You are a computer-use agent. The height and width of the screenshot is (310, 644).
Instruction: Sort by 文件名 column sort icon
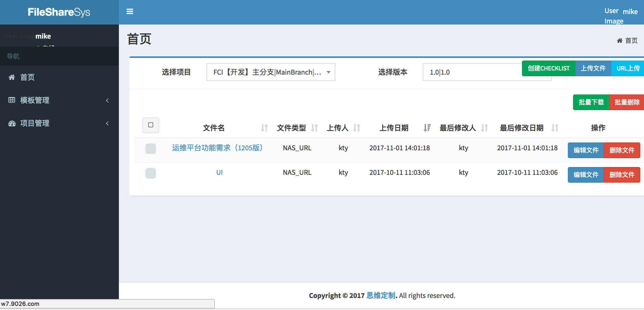(264, 128)
